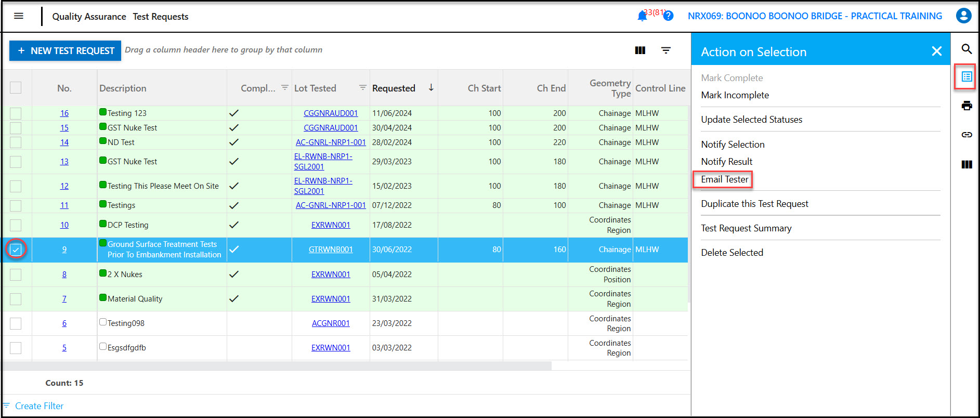
Task: Select the checkbox for row 15
Action: (x=16, y=128)
